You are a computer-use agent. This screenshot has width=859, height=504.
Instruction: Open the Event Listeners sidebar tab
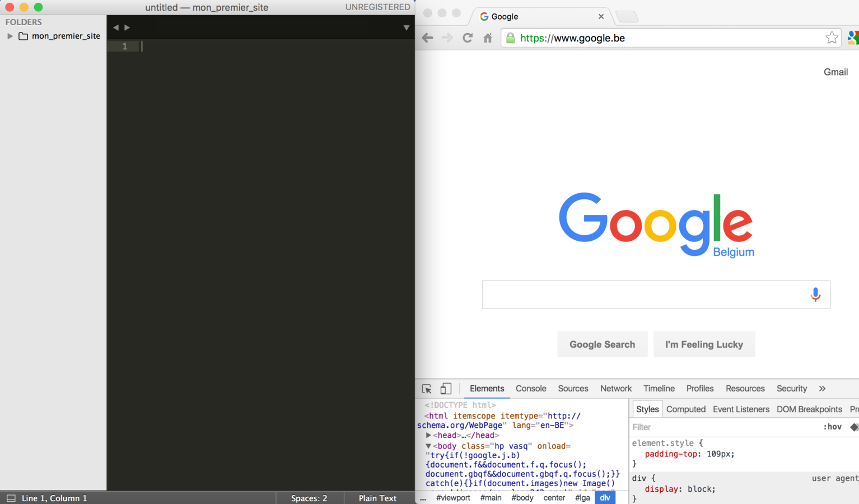tap(741, 409)
